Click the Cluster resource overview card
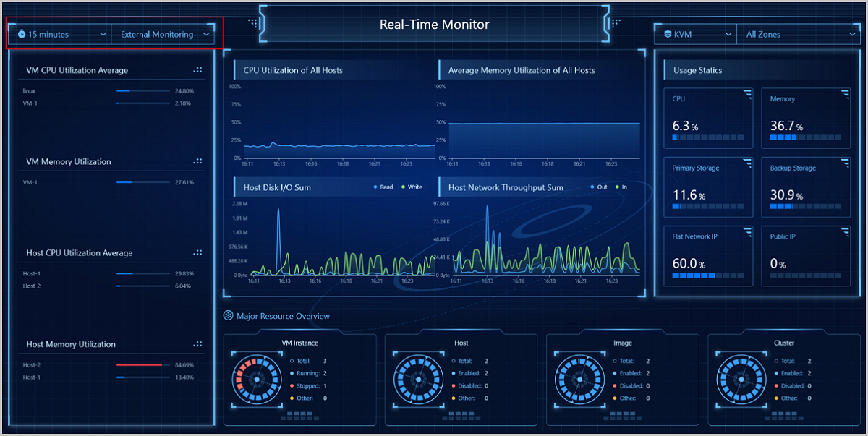Screen dimensions: 868x436 click(x=783, y=379)
